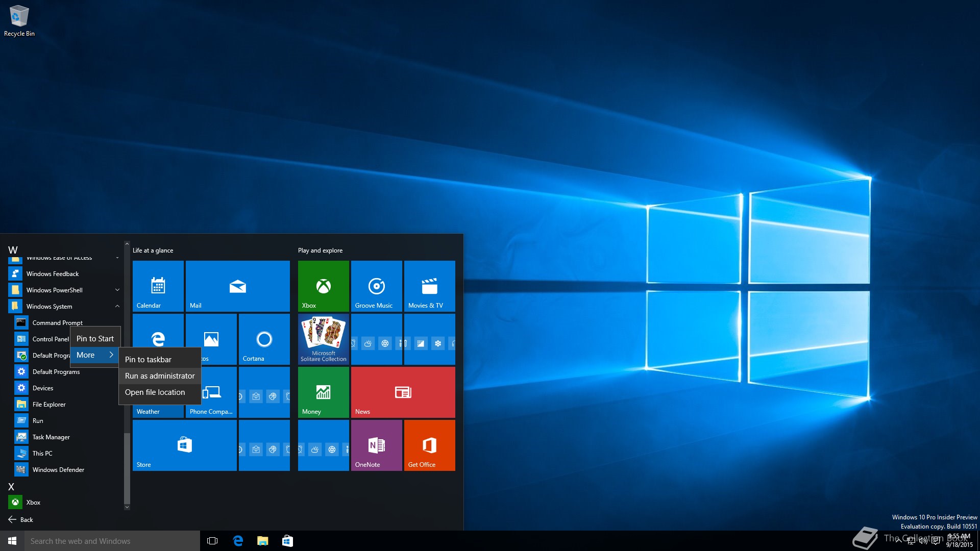Jump to letter X section header
The width and height of the screenshot is (980, 551).
click(x=11, y=487)
